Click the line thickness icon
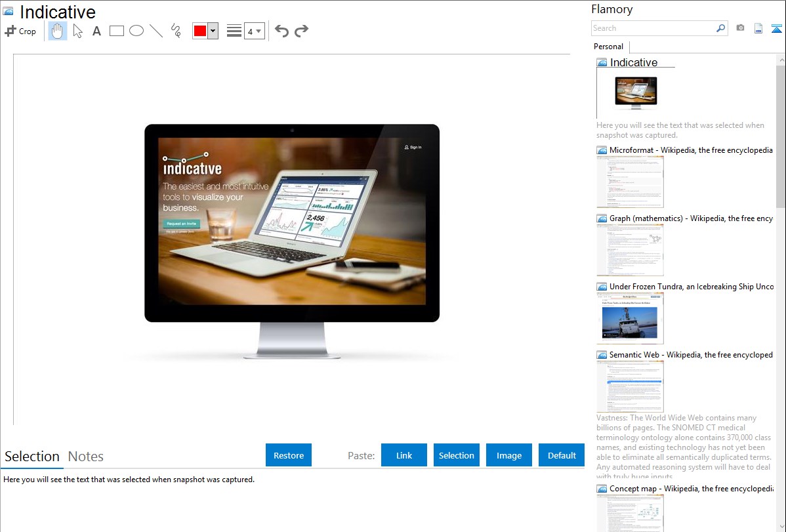The width and height of the screenshot is (786, 532). point(234,31)
